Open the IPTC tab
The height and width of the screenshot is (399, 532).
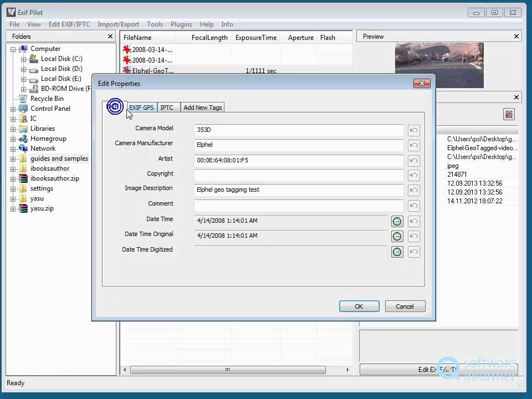coord(167,108)
